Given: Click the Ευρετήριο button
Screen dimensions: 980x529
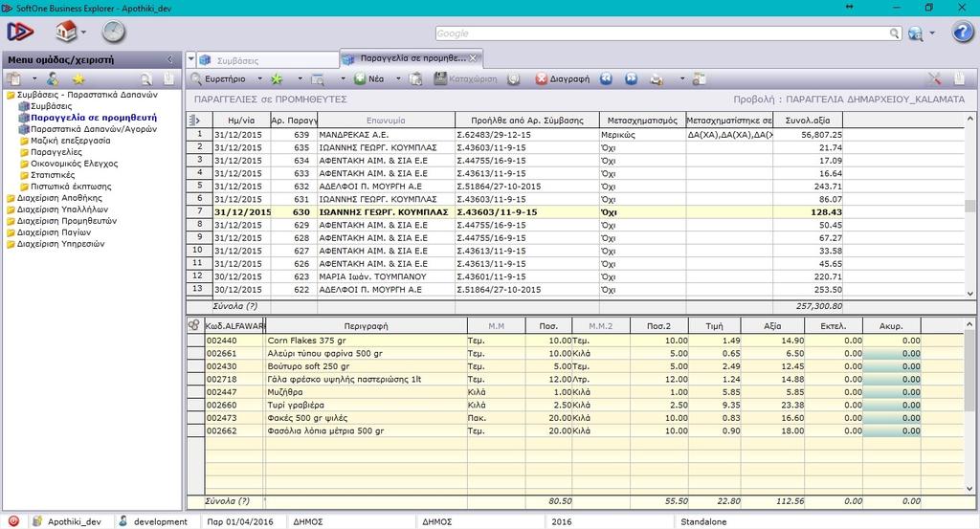Looking at the screenshot, I should 218,78.
